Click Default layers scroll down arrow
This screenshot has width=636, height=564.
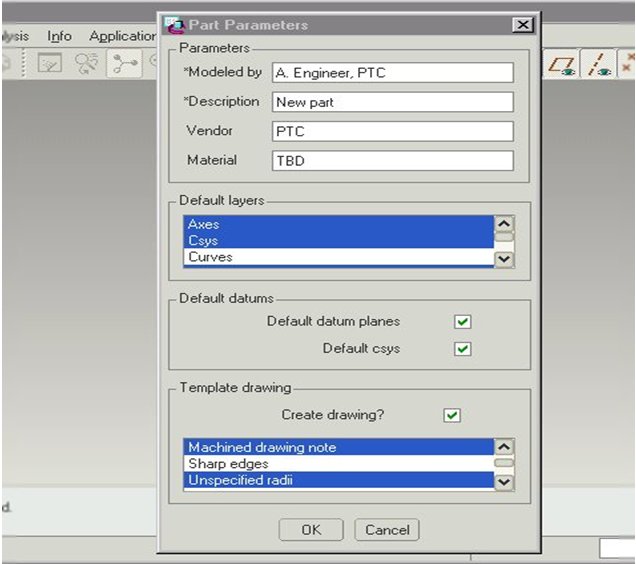504,258
